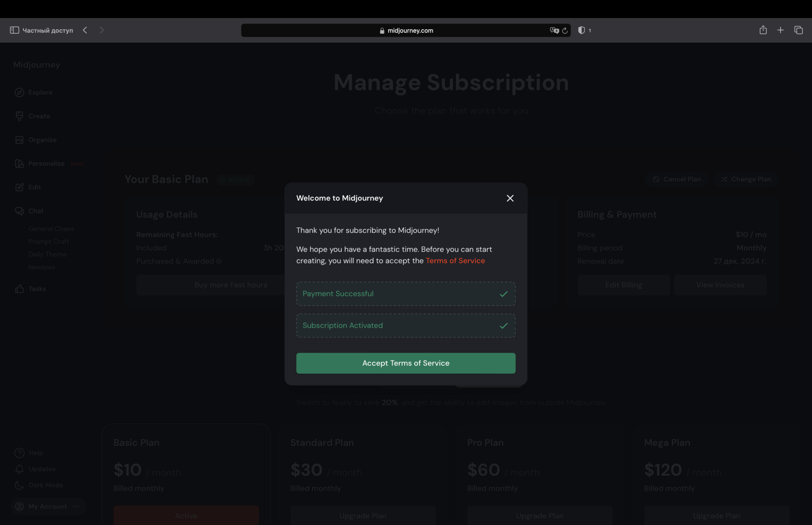Click Edit Billing button
The width and height of the screenshot is (812, 525).
tap(623, 285)
